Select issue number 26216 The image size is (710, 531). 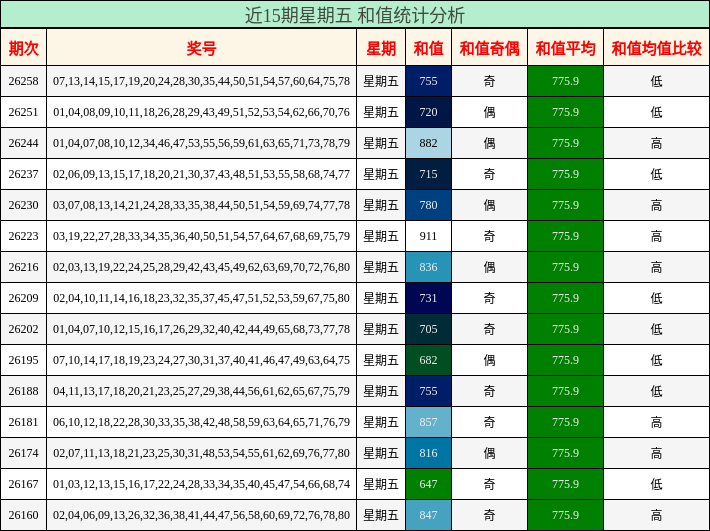(24, 267)
